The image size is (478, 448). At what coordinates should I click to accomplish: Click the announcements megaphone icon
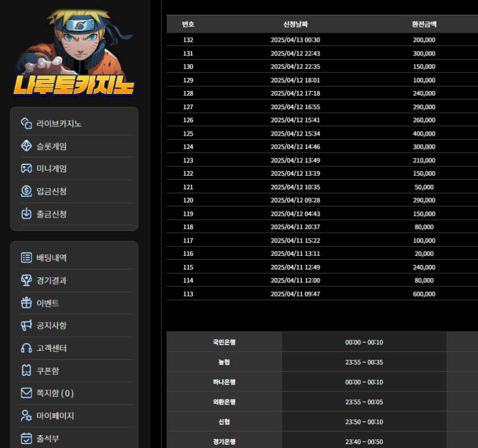pos(26,325)
